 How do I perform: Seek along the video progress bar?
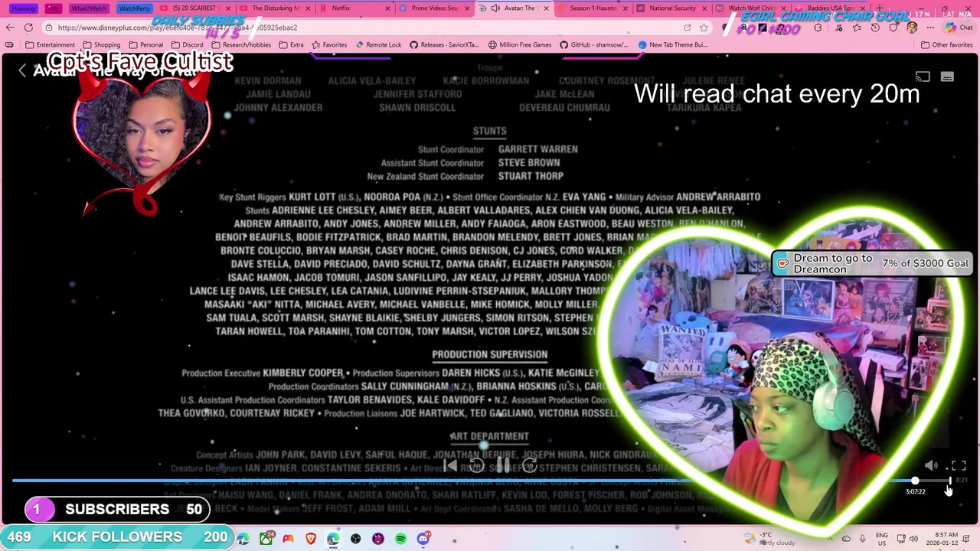pyautogui.click(x=481, y=481)
